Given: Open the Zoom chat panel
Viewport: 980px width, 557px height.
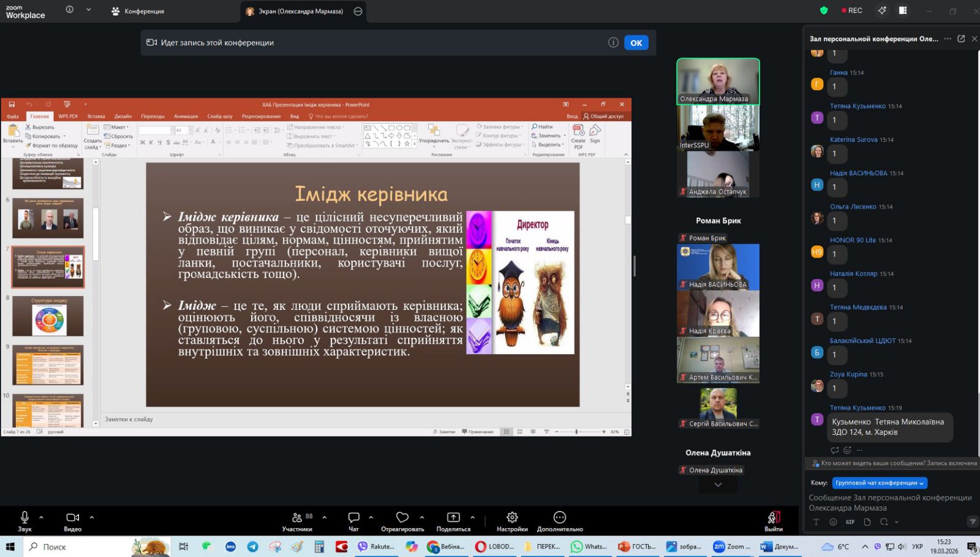Looking at the screenshot, I should coord(353,518).
